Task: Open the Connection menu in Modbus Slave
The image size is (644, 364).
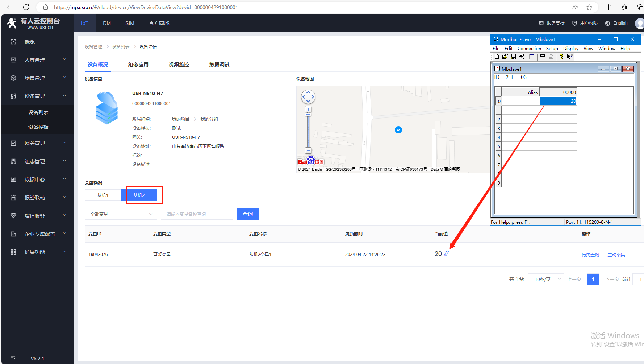Action: coord(529,49)
